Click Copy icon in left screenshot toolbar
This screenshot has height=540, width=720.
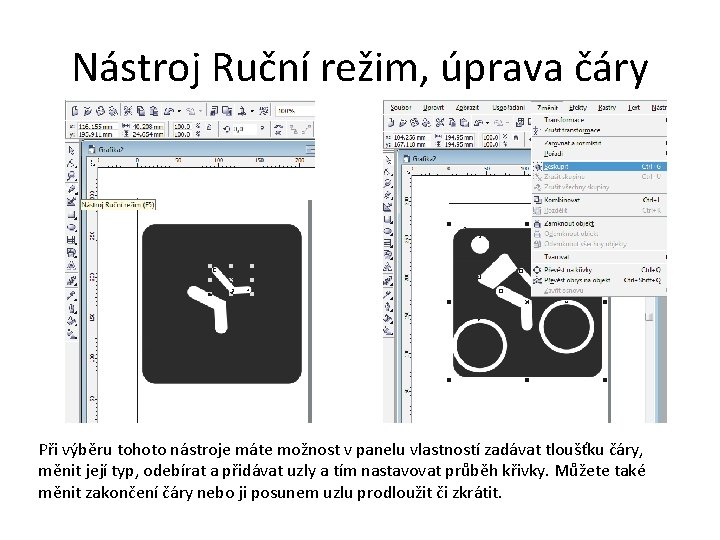coord(141,111)
